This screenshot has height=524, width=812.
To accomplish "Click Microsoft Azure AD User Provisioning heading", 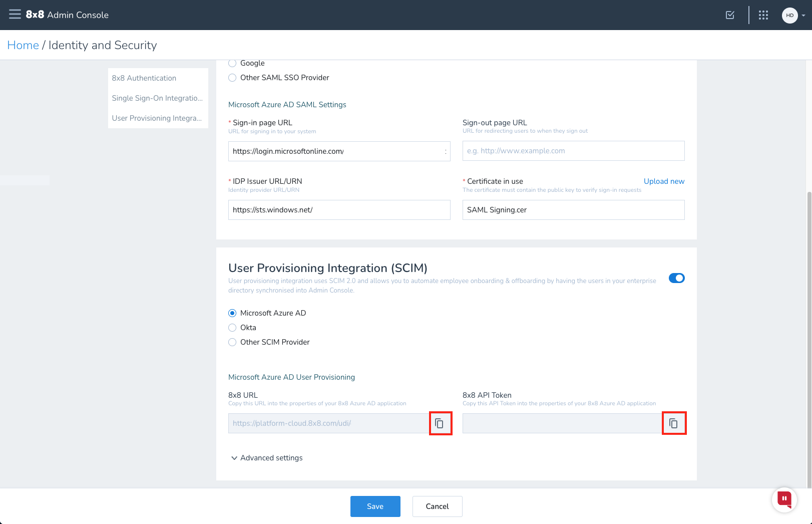I will 291,377.
